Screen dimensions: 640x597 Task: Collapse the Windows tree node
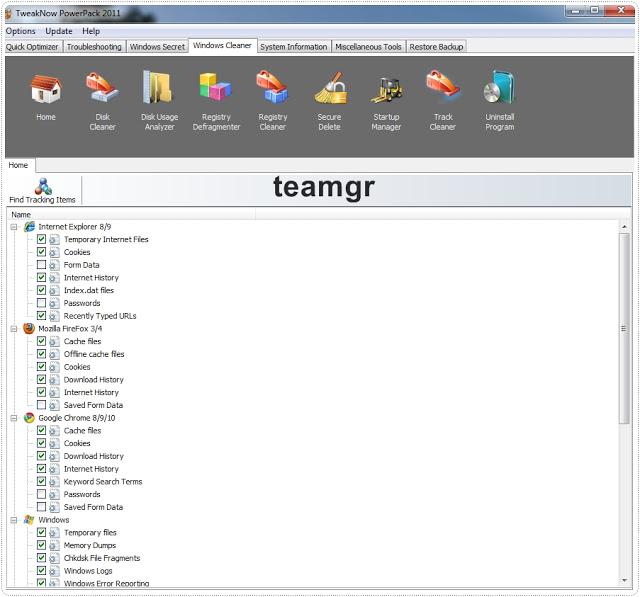point(14,520)
